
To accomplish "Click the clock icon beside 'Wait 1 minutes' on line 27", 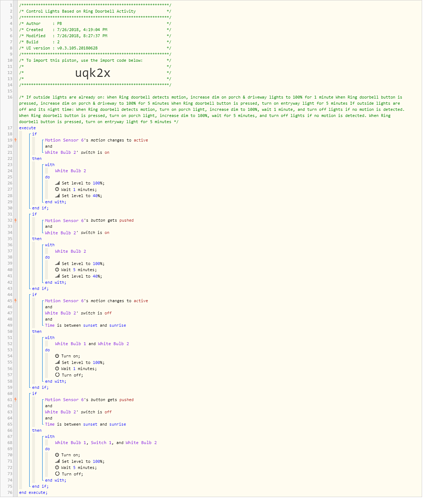I will (x=57, y=190).
